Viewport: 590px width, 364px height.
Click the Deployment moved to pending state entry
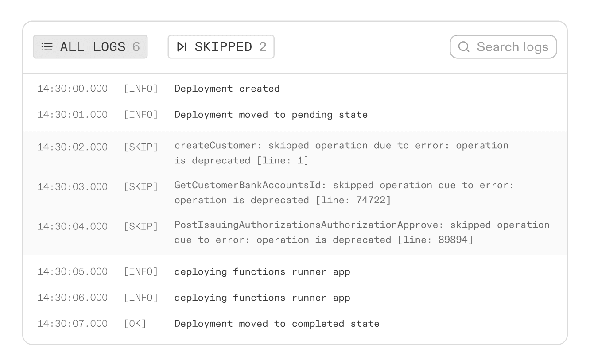click(x=271, y=115)
